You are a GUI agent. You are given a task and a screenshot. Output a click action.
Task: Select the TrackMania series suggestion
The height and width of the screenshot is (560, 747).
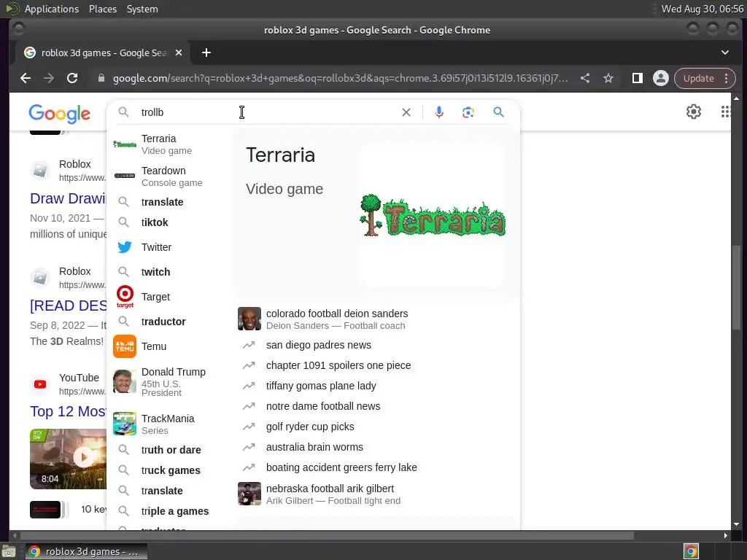pyautogui.click(x=171, y=424)
